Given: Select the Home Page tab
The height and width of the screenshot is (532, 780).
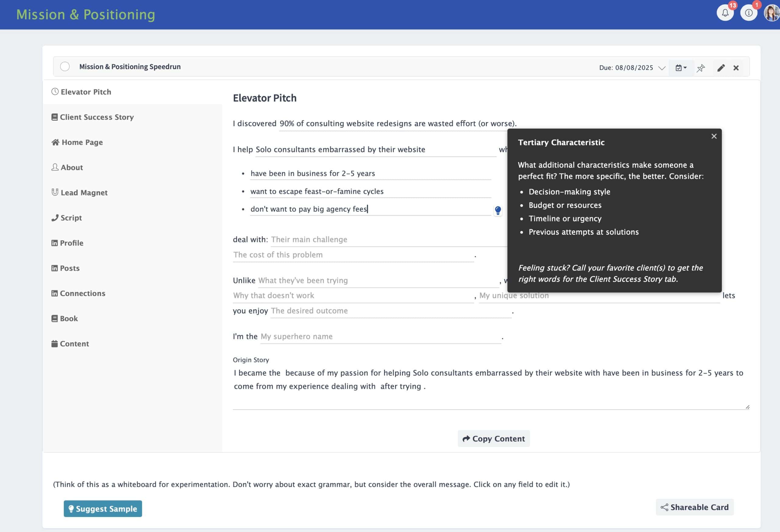Looking at the screenshot, I should point(82,142).
